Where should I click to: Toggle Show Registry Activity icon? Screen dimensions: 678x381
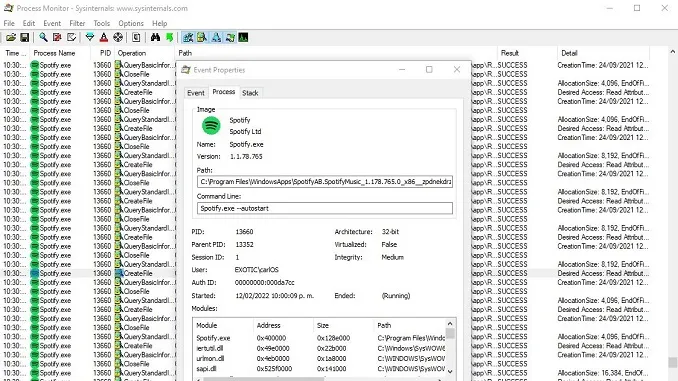coord(188,38)
